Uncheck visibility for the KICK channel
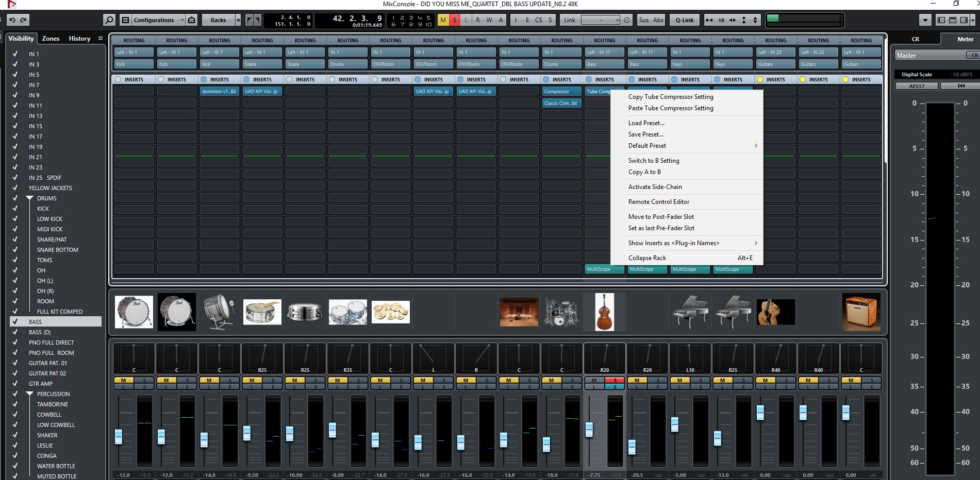980x480 pixels. click(15, 209)
